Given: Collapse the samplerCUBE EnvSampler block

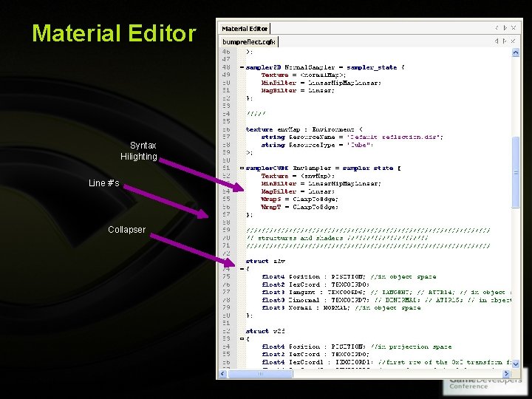Looking at the screenshot, I should click(x=242, y=168).
